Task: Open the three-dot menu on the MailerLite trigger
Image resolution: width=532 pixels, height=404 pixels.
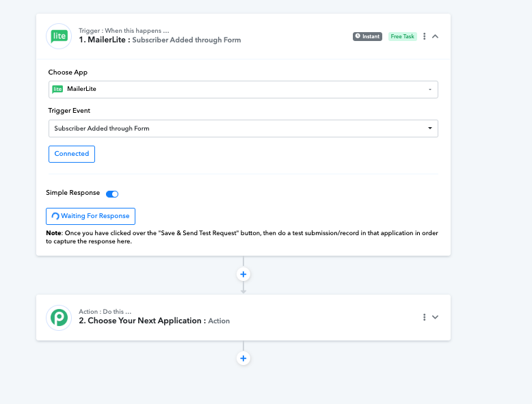Action: pos(424,36)
